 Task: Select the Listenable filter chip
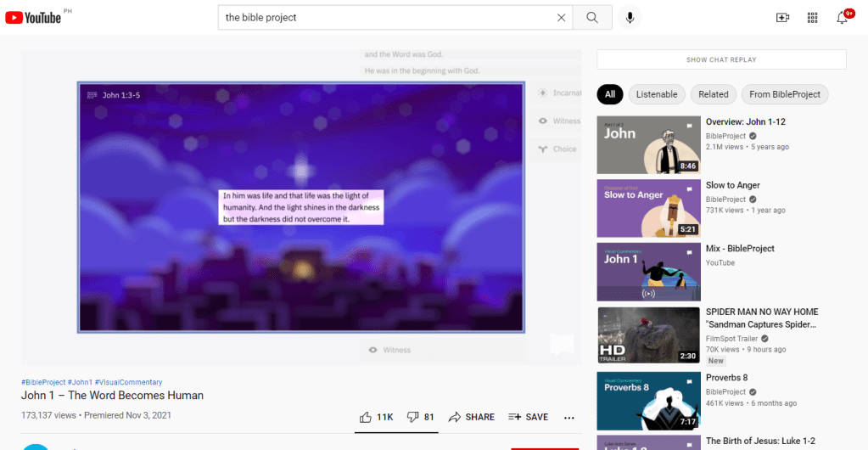coord(657,94)
